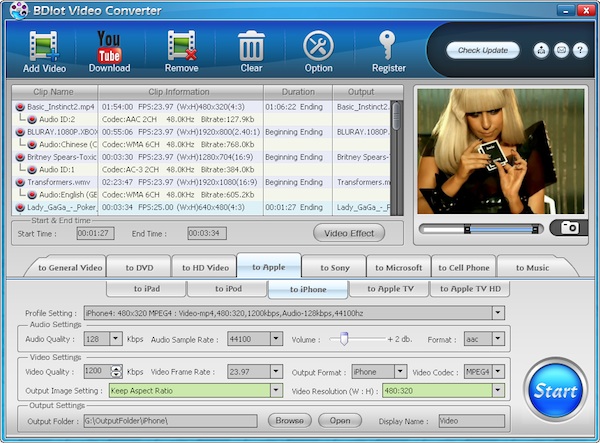This screenshot has height=443, width=600.
Task: Open the audio Format aac dropdown
Action: [x=498, y=339]
